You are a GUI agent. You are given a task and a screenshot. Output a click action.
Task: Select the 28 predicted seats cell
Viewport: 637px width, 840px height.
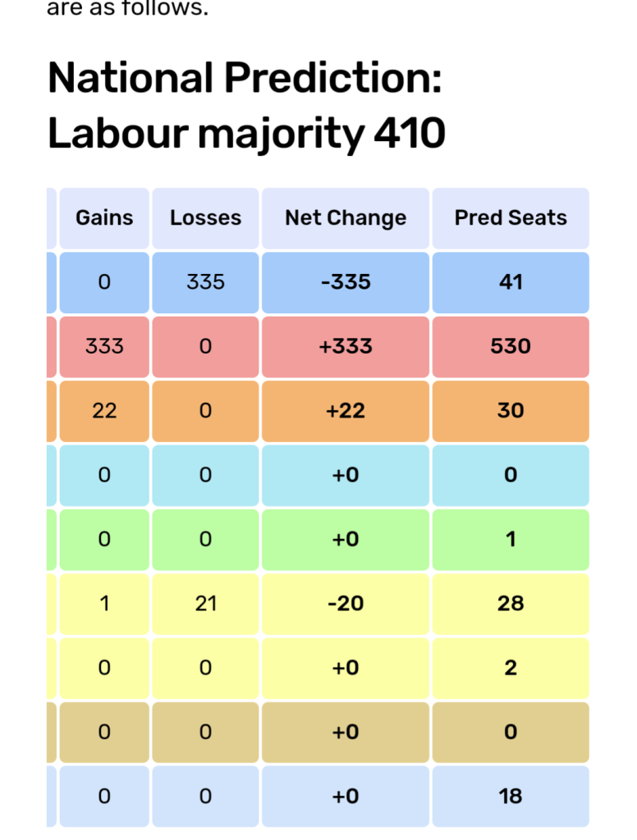pos(511,604)
